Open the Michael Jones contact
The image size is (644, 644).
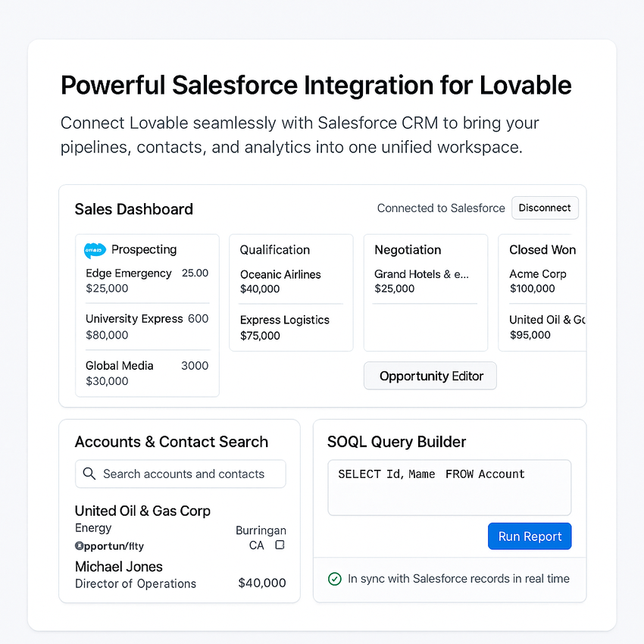click(119, 567)
